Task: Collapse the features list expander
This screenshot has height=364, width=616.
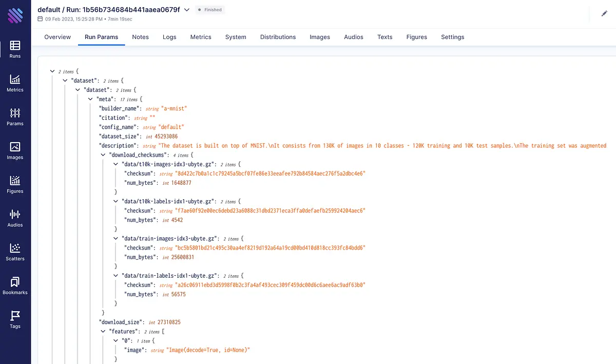Action: 103,331
